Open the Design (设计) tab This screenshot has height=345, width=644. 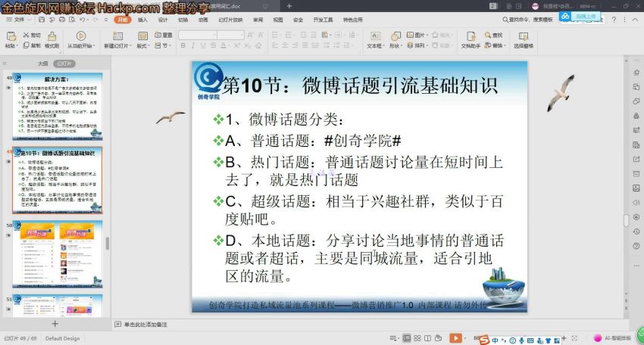163,20
